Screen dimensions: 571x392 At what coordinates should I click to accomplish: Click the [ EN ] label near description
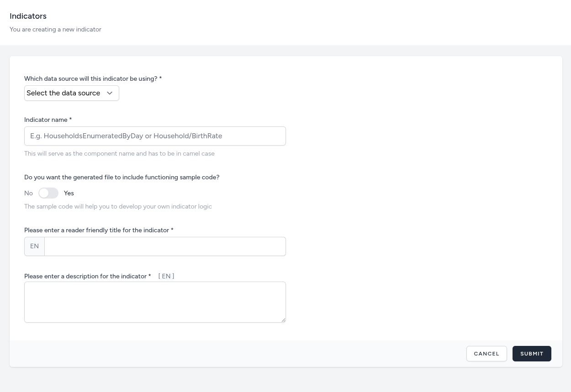(166, 276)
